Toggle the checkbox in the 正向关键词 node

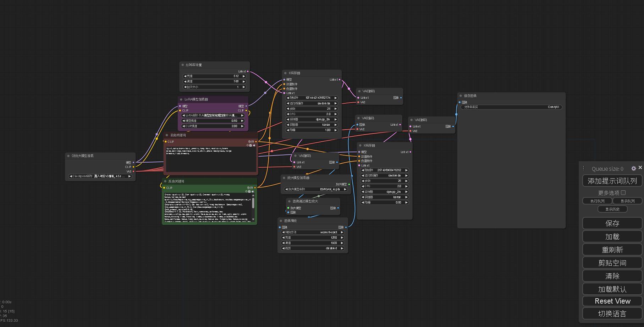click(251, 145)
